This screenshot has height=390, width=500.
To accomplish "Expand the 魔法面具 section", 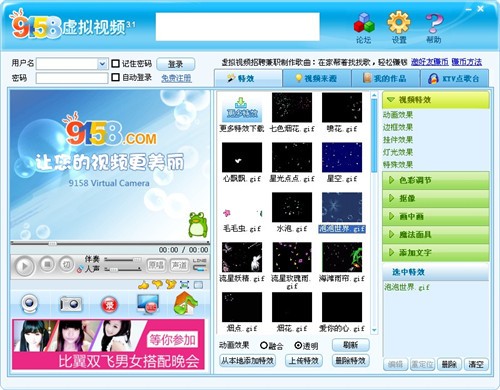I will click(x=435, y=234).
